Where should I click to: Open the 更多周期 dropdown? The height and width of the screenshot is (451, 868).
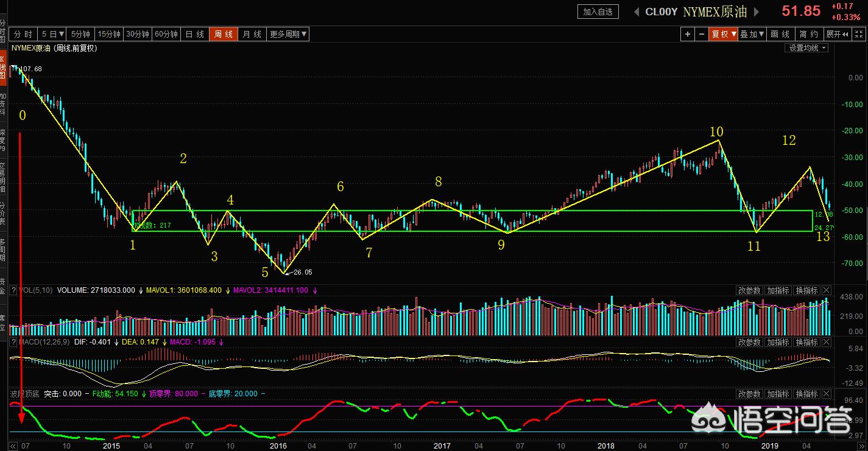click(288, 35)
